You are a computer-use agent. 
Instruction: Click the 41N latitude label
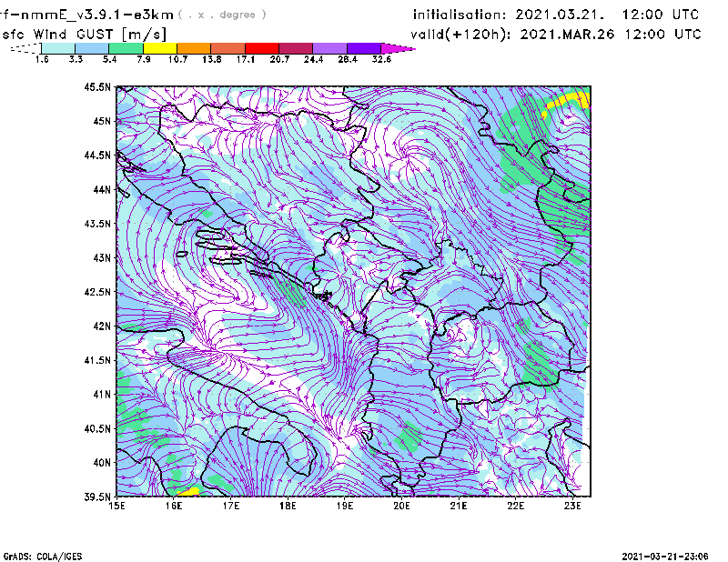[102, 395]
